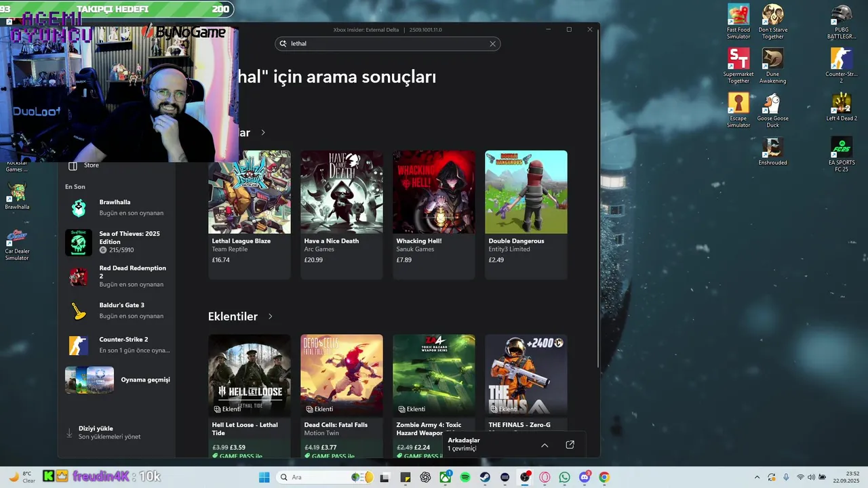
Task: Open EA SPORTS FC 25 desktop shortcut
Action: point(842,154)
